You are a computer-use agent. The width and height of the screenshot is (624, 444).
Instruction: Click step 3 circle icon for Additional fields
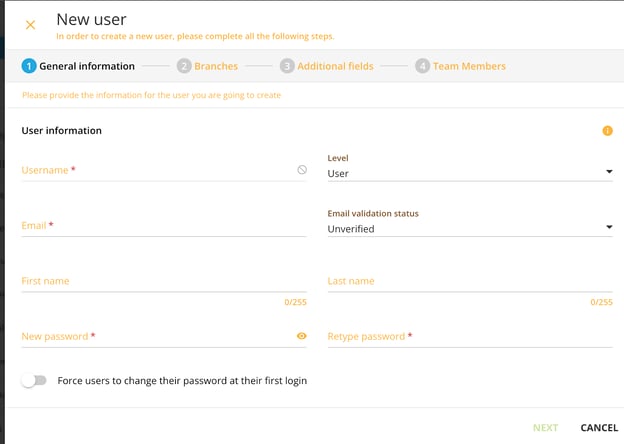coord(287,66)
